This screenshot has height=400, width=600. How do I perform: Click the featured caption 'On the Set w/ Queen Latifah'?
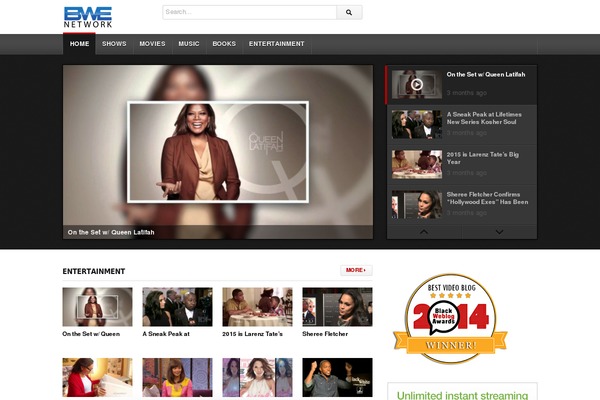[111, 232]
